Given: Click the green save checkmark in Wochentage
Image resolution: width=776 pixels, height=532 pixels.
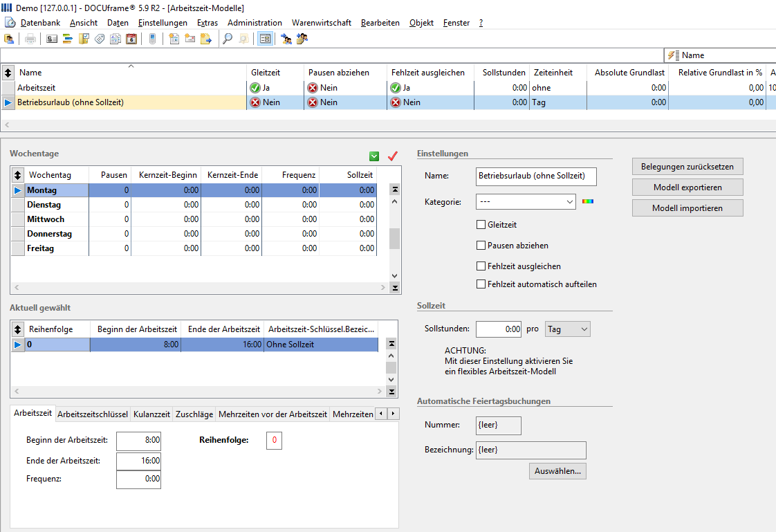Looking at the screenshot, I should (x=374, y=156).
